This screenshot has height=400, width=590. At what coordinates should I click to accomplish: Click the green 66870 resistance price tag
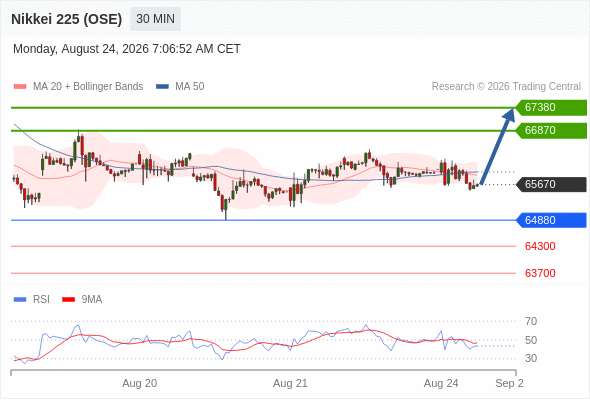pyautogui.click(x=551, y=131)
